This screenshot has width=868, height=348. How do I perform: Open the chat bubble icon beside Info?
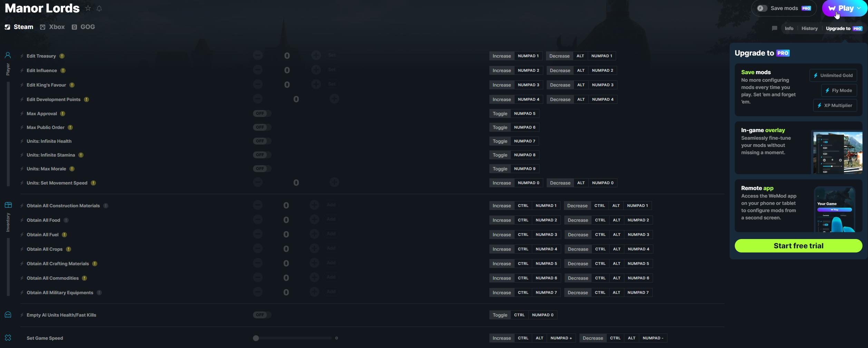click(774, 28)
